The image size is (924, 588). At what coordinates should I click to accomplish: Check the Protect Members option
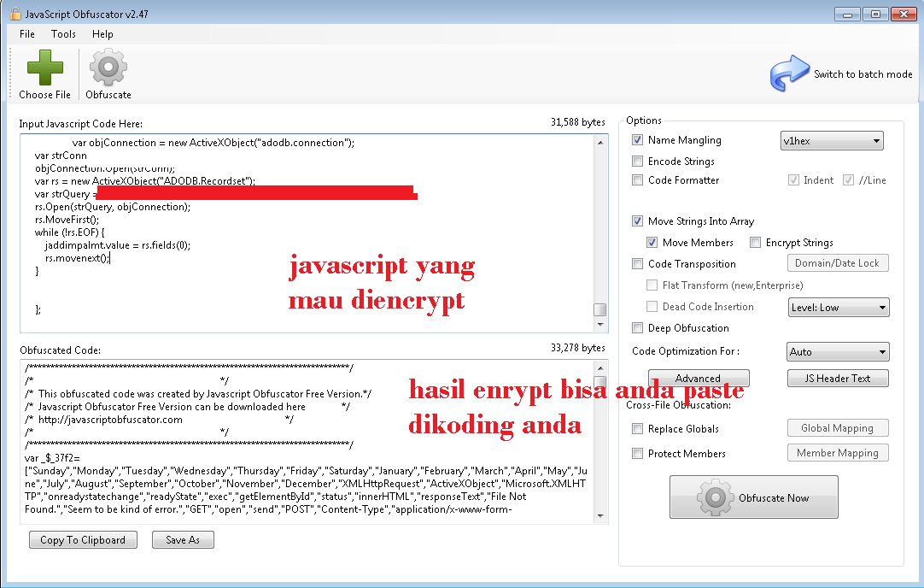637,454
